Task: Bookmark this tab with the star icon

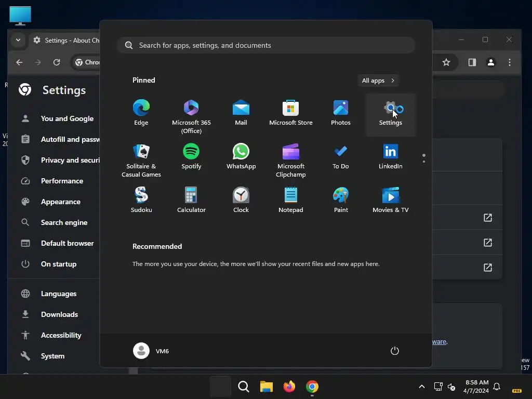Action: coord(446,62)
